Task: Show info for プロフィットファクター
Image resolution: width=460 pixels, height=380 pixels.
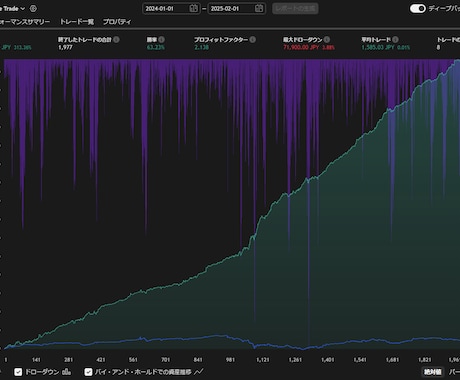Action: tap(253, 40)
